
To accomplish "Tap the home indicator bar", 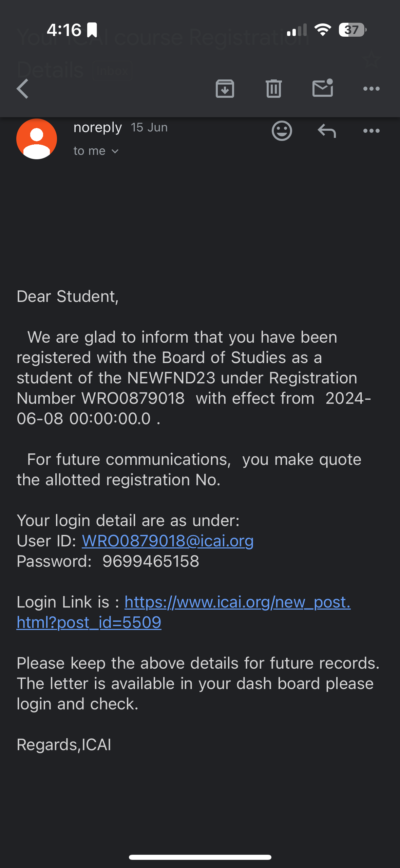I will point(200,857).
